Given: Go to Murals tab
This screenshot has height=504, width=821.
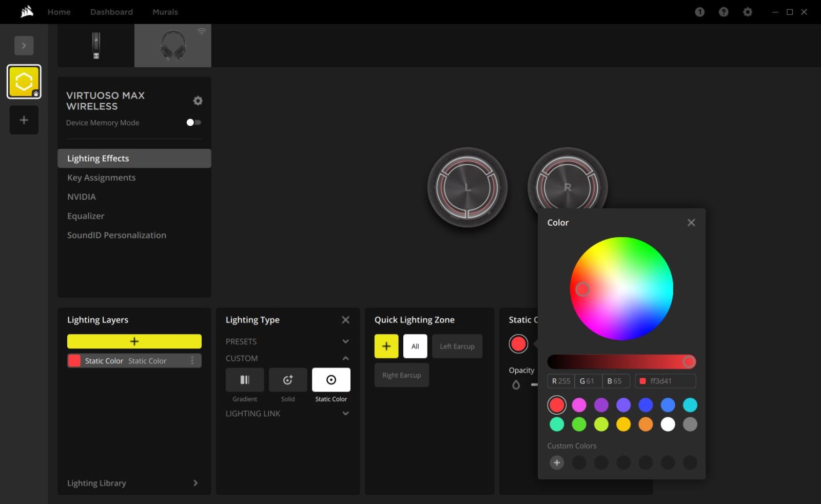Looking at the screenshot, I should pos(165,12).
